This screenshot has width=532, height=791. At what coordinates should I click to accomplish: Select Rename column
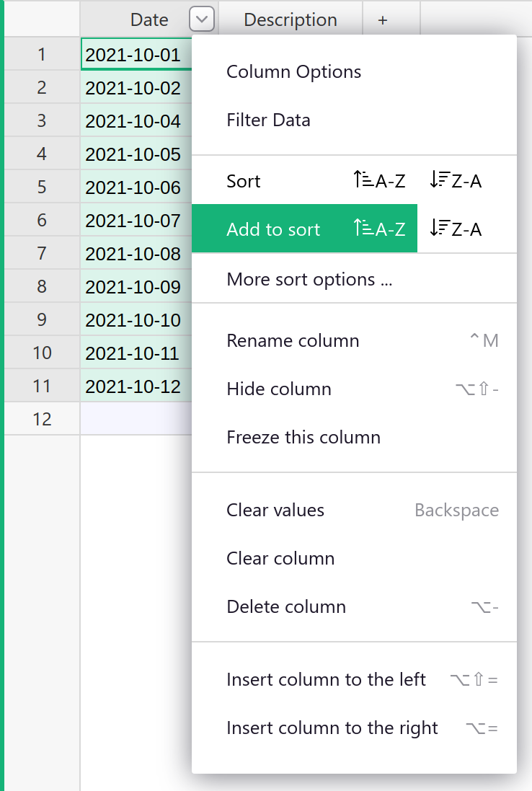293,340
